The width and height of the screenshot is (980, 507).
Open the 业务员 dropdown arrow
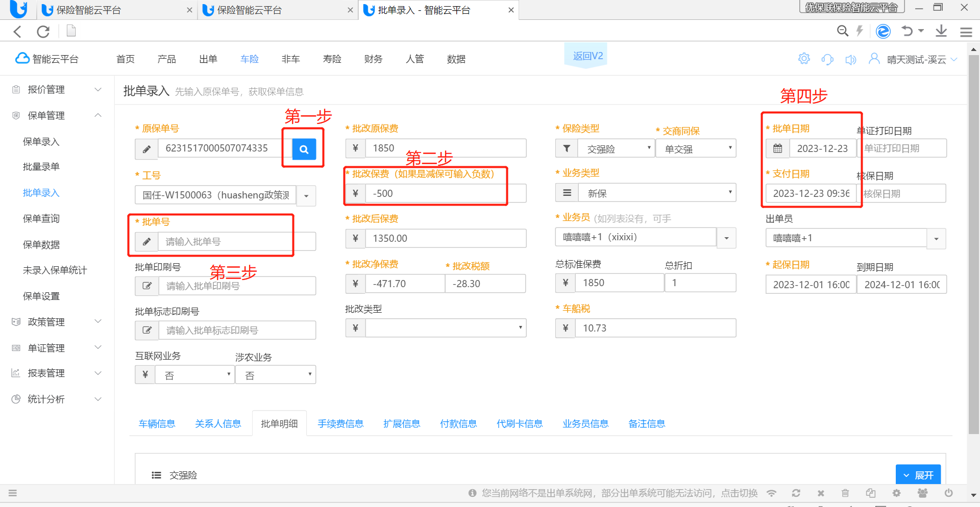click(x=726, y=238)
